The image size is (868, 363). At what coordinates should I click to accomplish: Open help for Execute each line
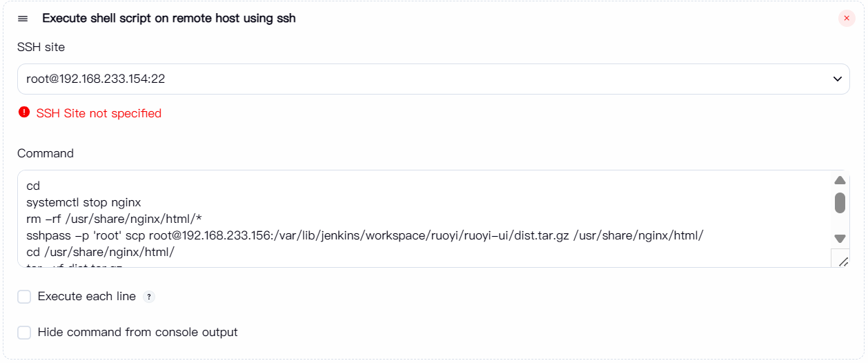149,297
